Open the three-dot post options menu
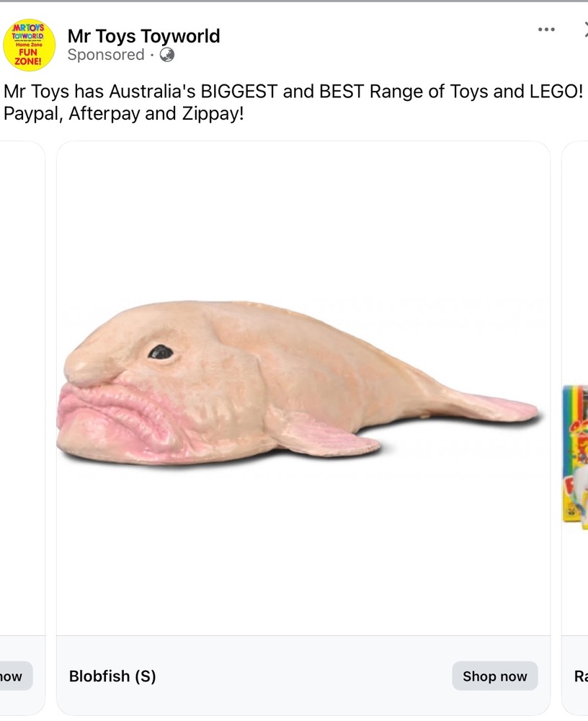Image resolution: width=588 pixels, height=721 pixels. click(546, 30)
